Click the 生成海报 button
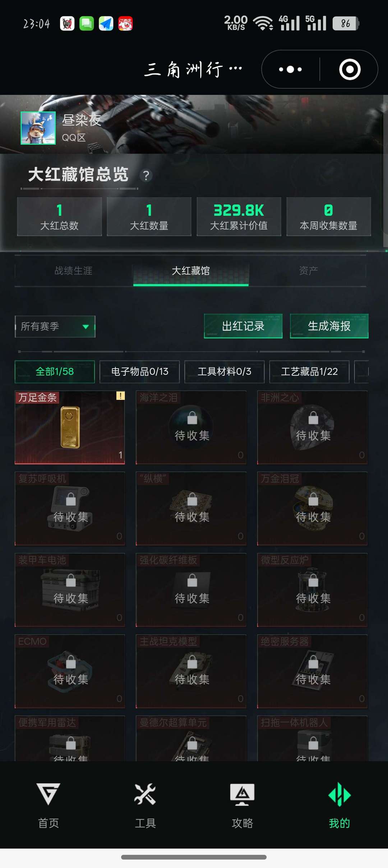This screenshot has width=388, height=868. coord(329,326)
